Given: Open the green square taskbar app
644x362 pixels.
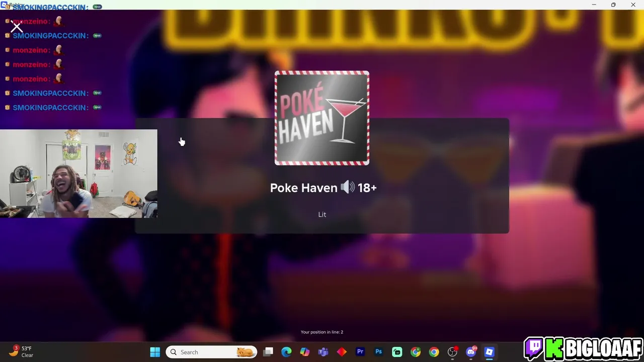Looking at the screenshot, I should click(x=397, y=352).
